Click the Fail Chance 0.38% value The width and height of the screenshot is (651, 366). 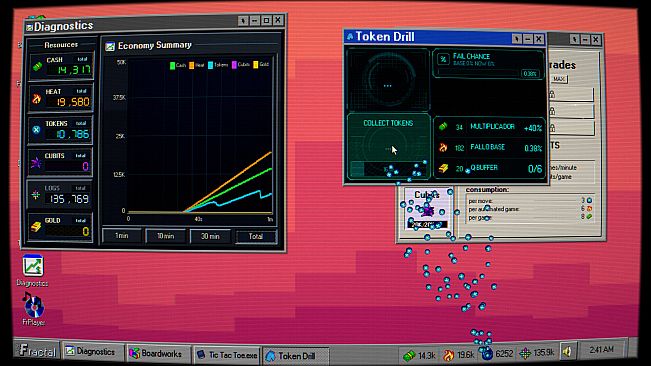530,73
